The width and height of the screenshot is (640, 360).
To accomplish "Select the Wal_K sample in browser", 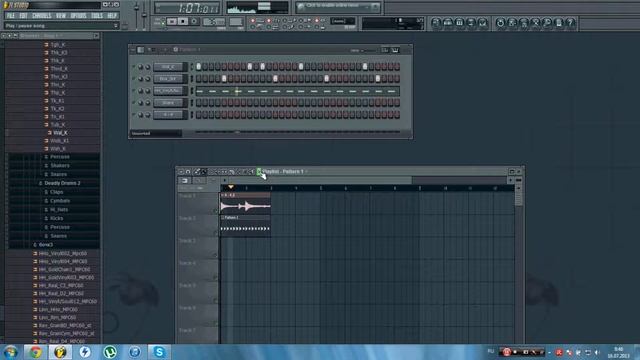I will pyautogui.click(x=60, y=133).
